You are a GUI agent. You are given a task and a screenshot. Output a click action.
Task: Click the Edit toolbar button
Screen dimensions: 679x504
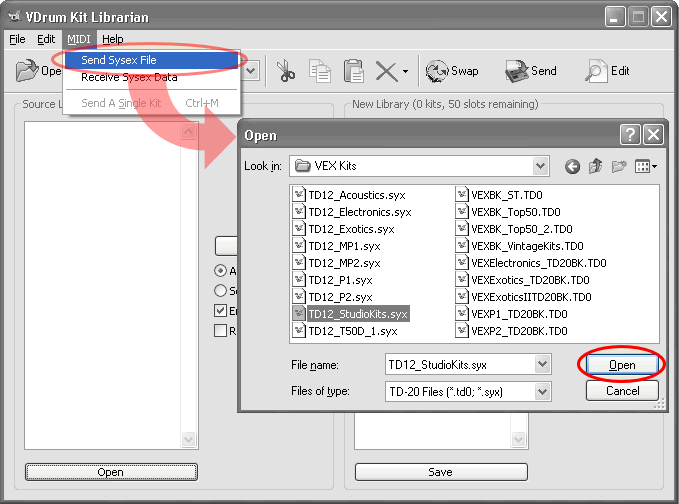coord(608,71)
